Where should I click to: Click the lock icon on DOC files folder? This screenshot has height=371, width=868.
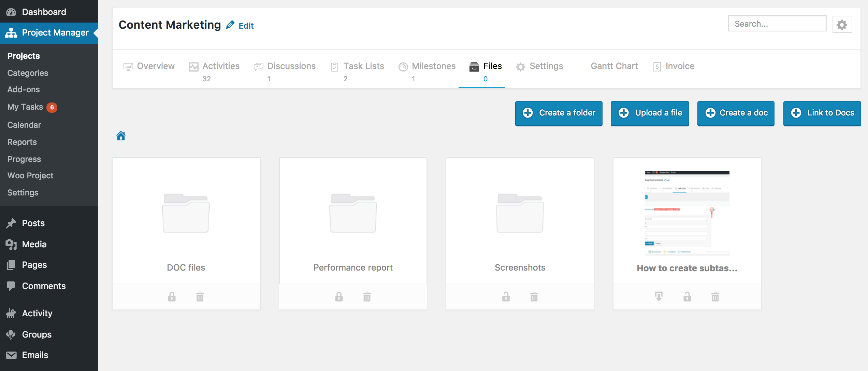[x=172, y=296]
